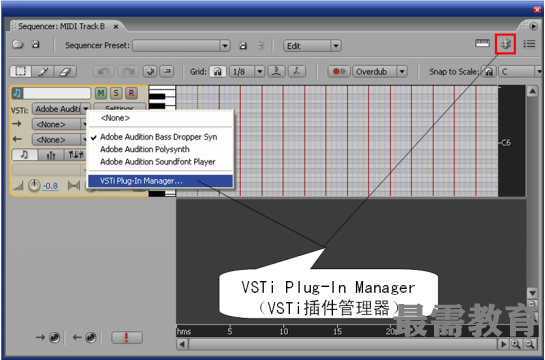Click the minus button to remove a track

pyautogui.click(x=167, y=72)
